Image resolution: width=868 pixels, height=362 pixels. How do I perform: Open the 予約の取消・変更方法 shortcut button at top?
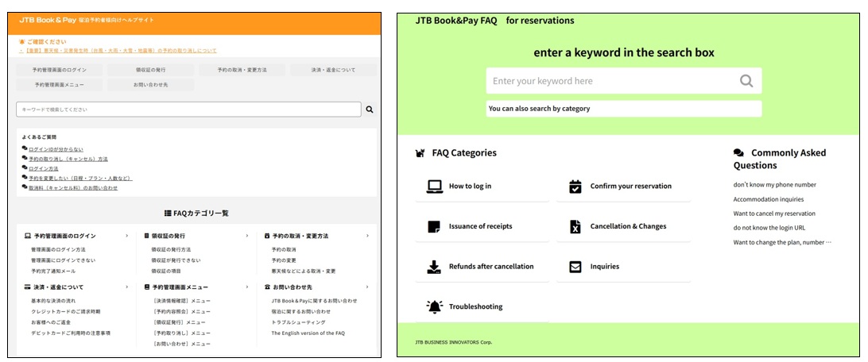point(242,70)
